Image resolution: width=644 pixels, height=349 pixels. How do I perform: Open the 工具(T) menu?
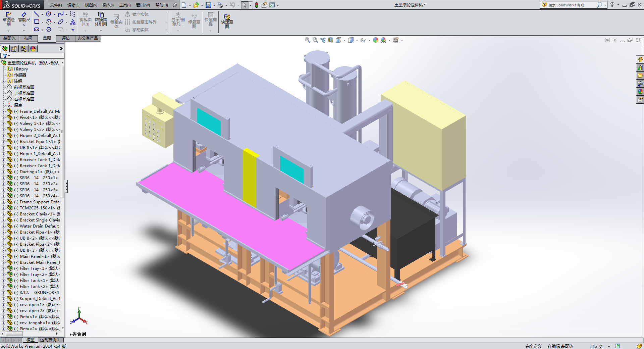click(x=124, y=5)
